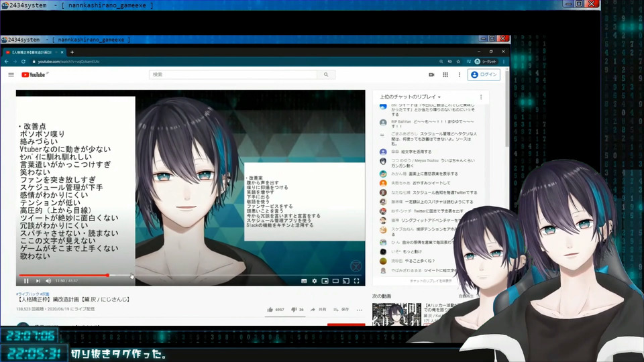Click the playback time 11:50 / 45:57
Screen dimensions: 644x362
click(x=66, y=281)
